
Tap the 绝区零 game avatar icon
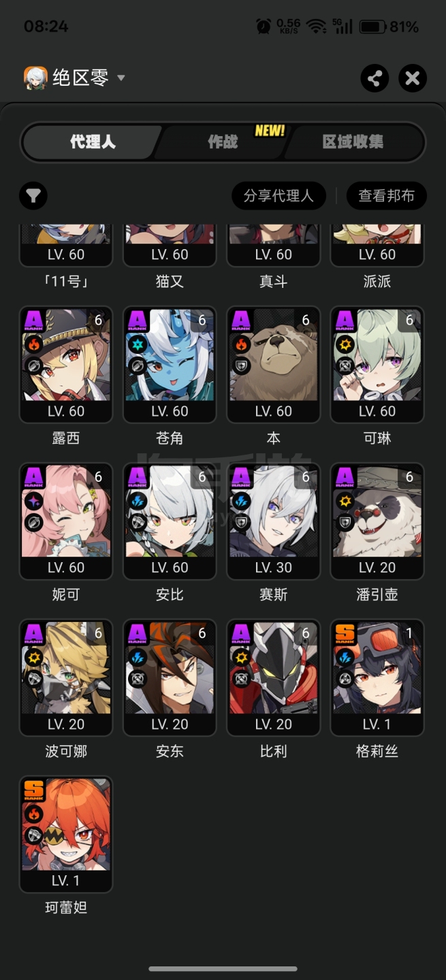coord(35,78)
